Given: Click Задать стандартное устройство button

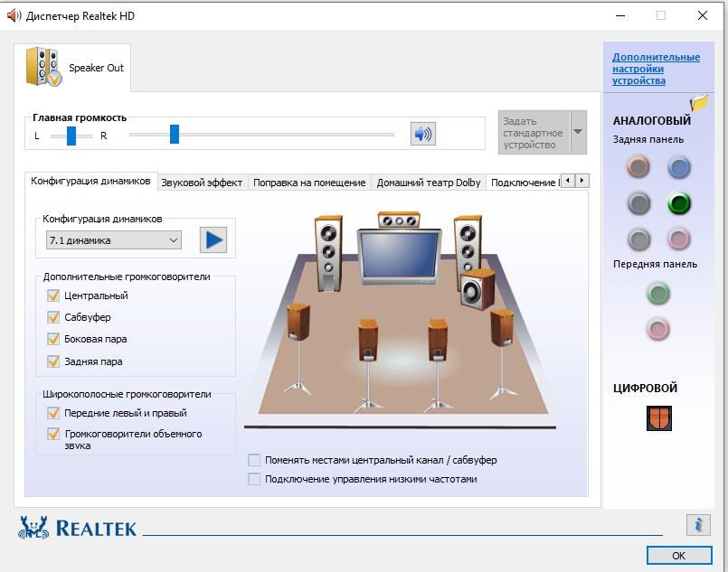Looking at the screenshot, I should tap(534, 133).
